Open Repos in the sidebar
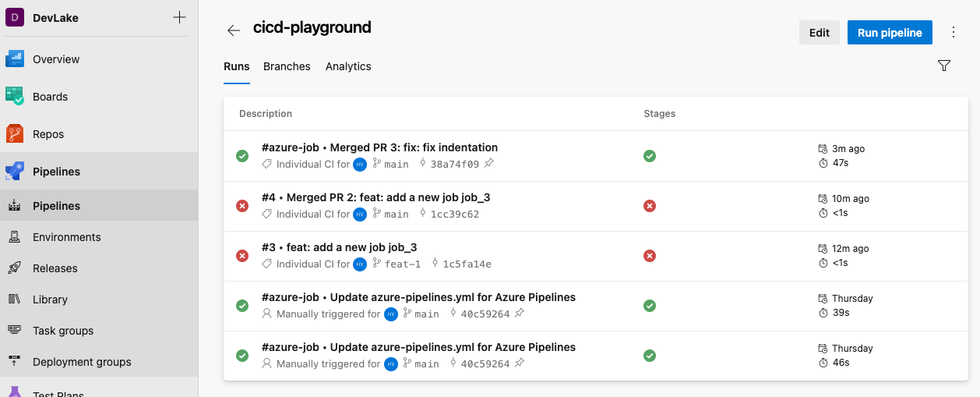 48,134
